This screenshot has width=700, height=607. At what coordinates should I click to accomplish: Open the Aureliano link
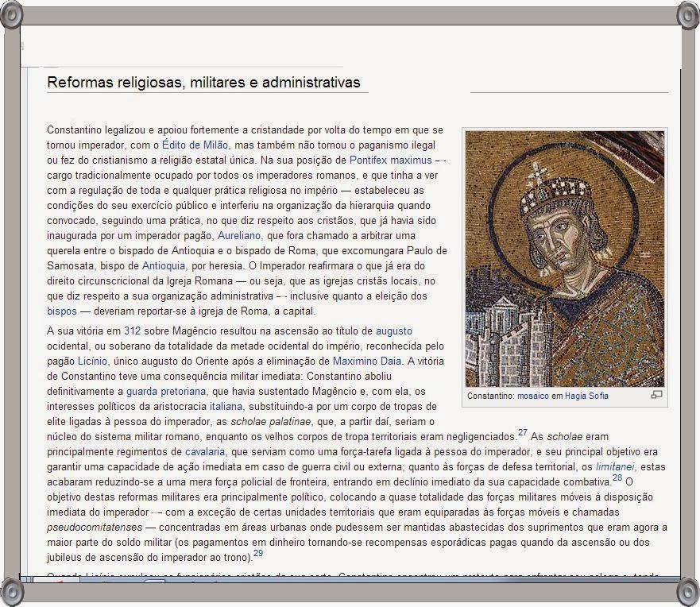tap(239, 236)
